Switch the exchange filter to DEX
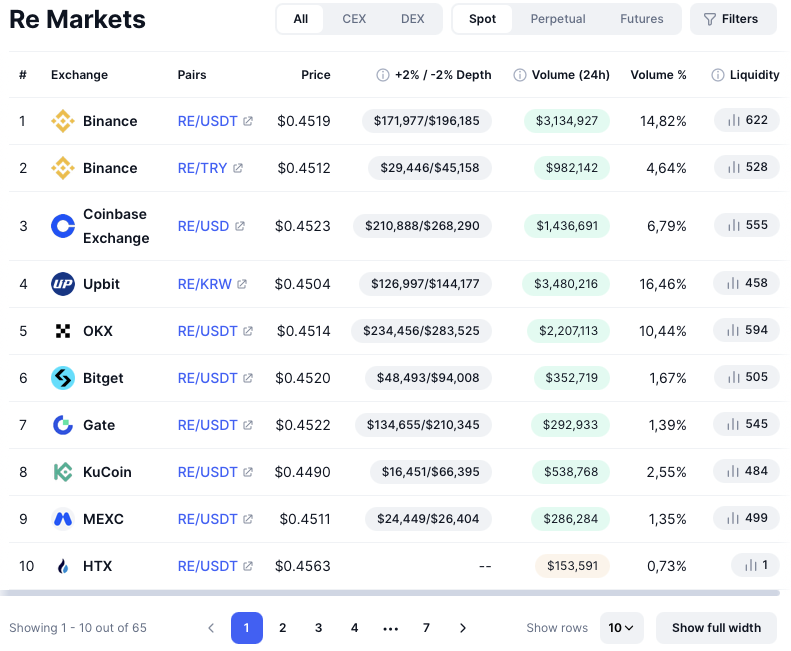 point(412,19)
